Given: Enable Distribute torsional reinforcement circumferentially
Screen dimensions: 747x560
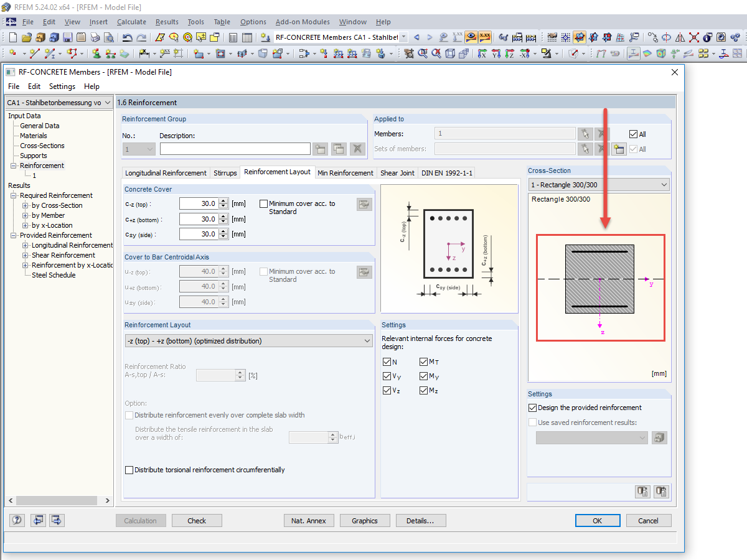Looking at the screenshot, I should point(129,470).
